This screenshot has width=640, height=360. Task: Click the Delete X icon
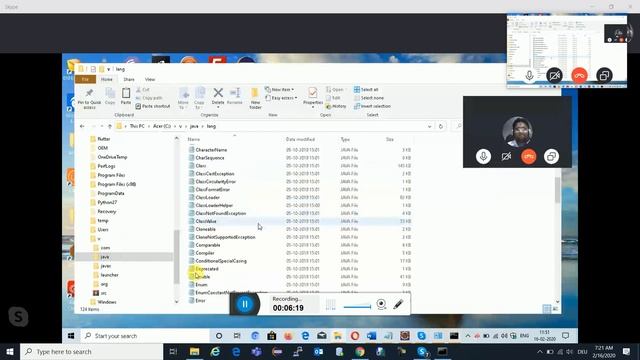218,93
